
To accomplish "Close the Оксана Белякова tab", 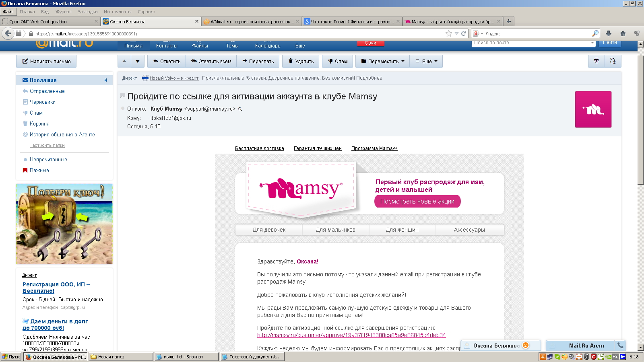I will [x=197, y=21].
